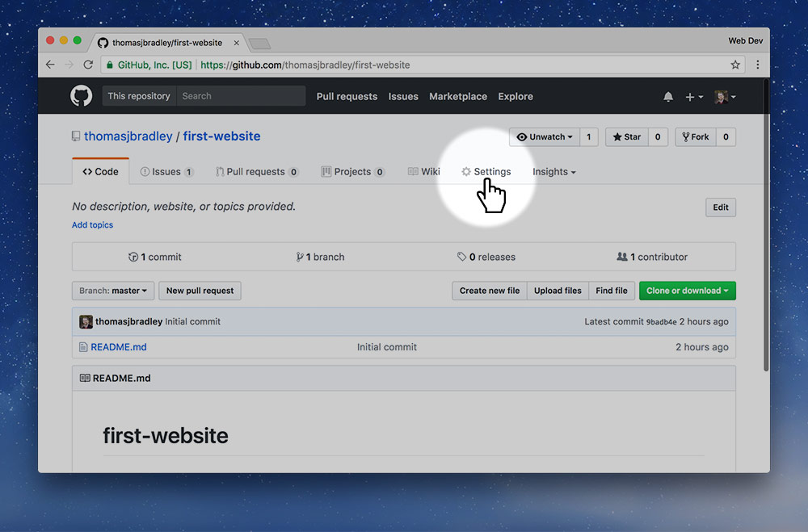Open Chrome three-dot menu
The image size is (808, 532).
(758, 65)
